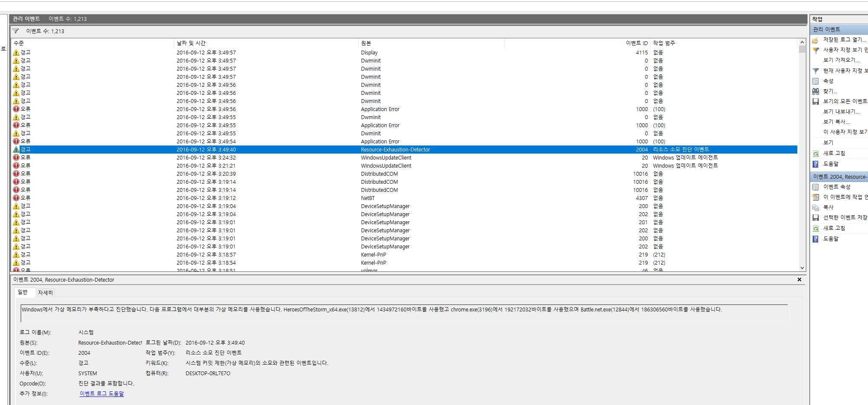The height and width of the screenshot is (405, 868).
Task: Click the open saved log folder icon
Action: point(816,40)
